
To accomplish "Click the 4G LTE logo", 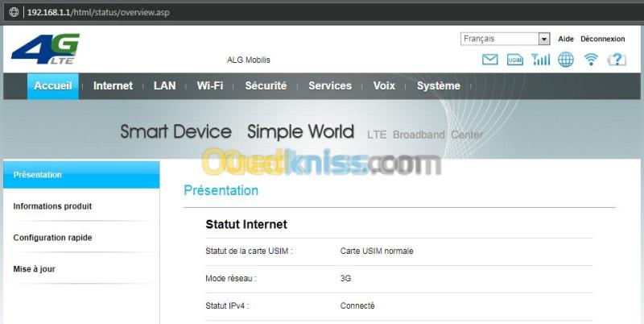I will (45, 49).
